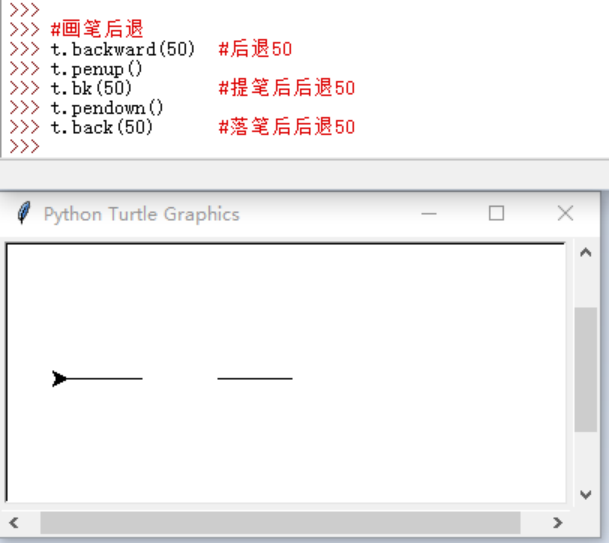Close the Python Turtle Graphics window

click(x=565, y=213)
